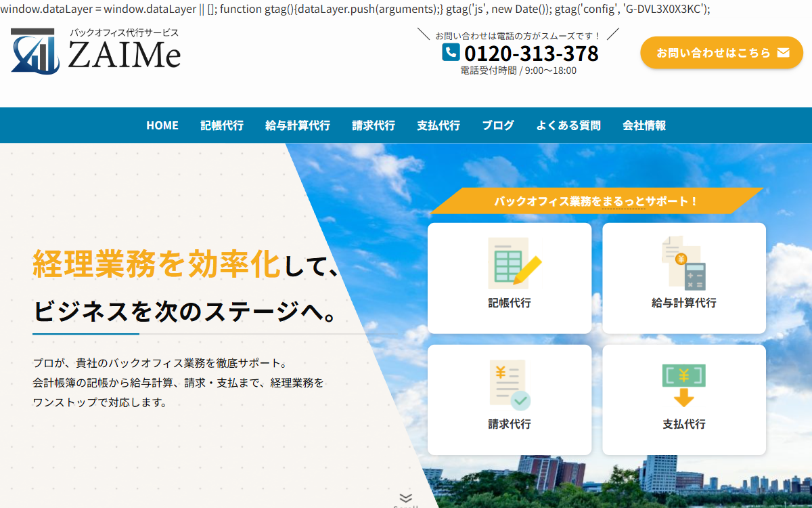
Task: Click the yen banknote arrow 支払代行 icon
Action: 684,385
